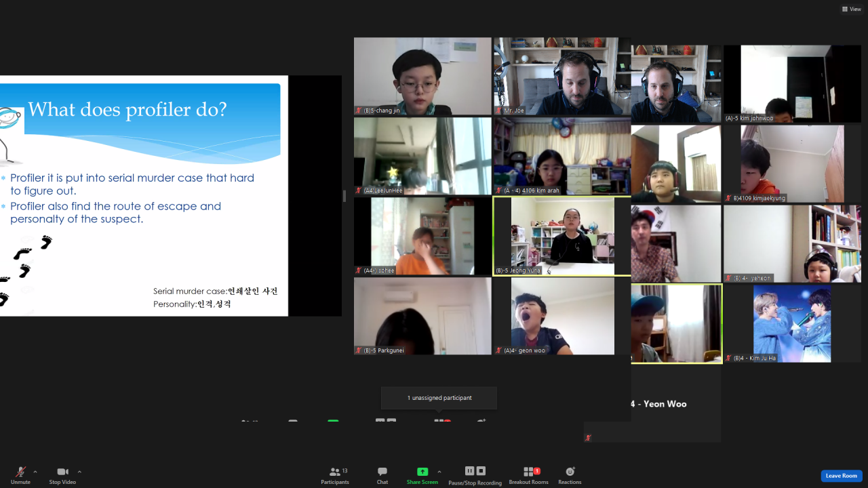Image resolution: width=868 pixels, height=488 pixels.
Task: Expand audio options arrow beside Unmute
Action: coord(35,472)
